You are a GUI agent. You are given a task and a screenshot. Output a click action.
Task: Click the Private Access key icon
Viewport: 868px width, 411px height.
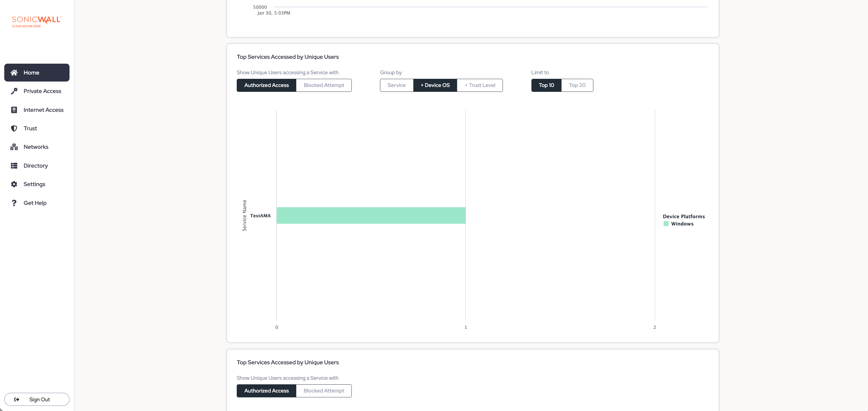[14, 91]
